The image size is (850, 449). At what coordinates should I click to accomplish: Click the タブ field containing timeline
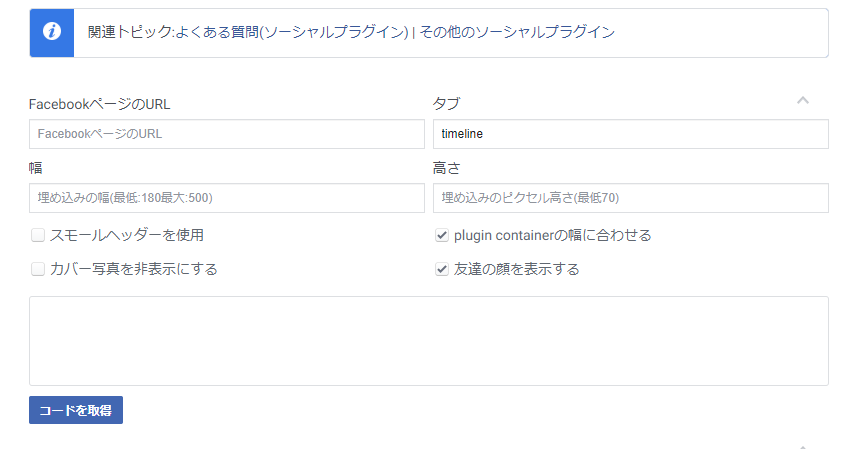[630, 134]
